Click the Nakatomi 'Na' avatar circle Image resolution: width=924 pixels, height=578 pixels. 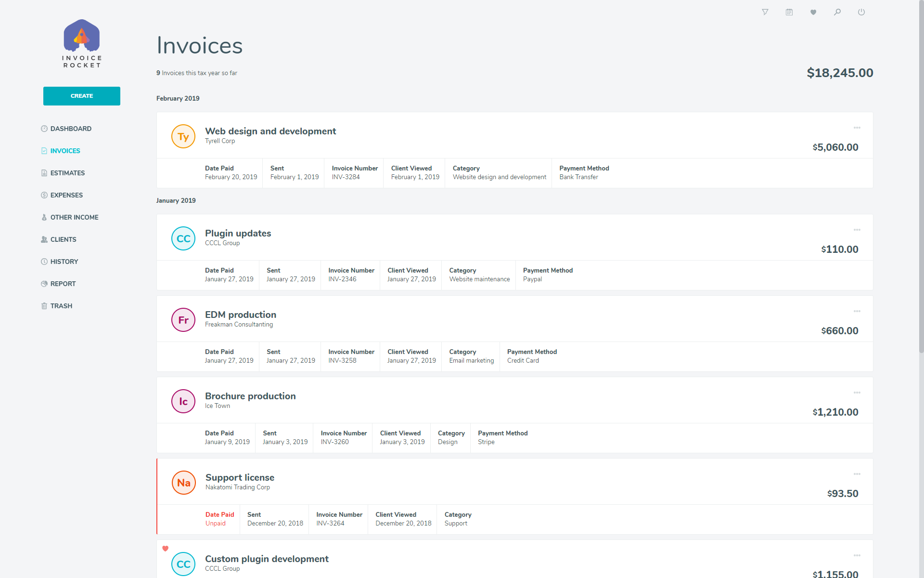[183, 483]
